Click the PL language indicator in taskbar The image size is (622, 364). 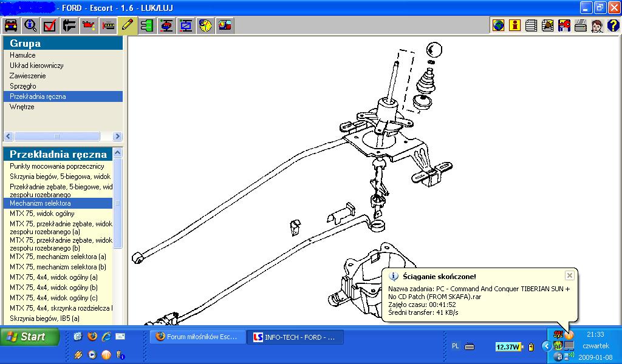click(x=455, y=346)
